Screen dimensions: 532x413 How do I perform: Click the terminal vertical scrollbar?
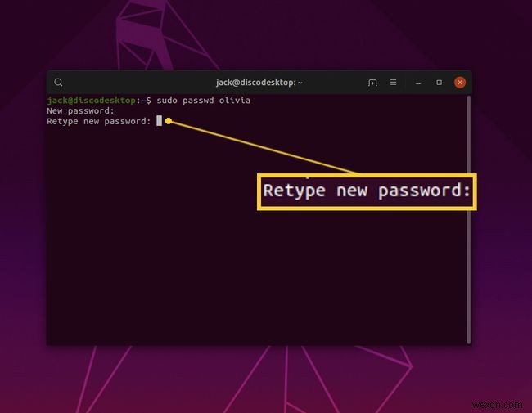(x=469, y=220)
